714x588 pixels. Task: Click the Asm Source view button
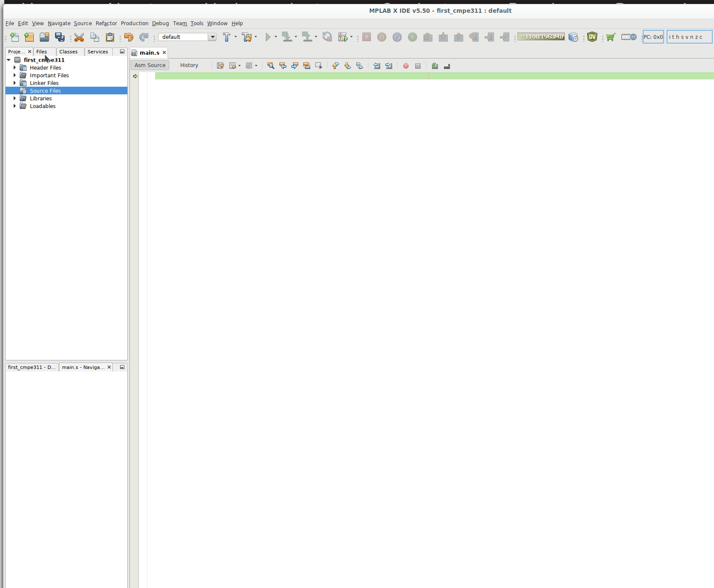[x=150, y=65]
